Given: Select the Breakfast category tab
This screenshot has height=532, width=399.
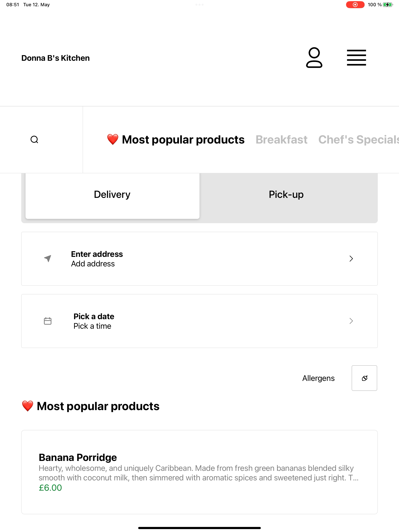Looking at the screenshot, I should pyautogui.click(x=281, y=139).
